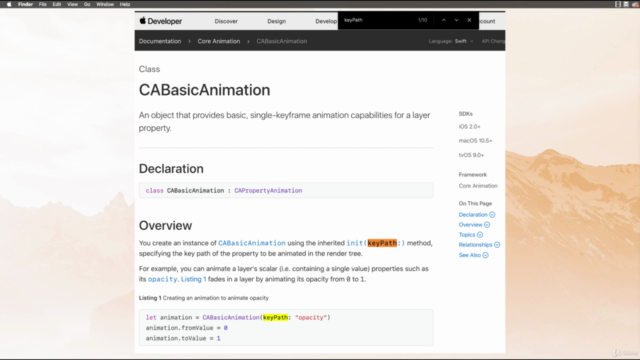Open the Language Swift dropdown

click(x=451, y=41)
